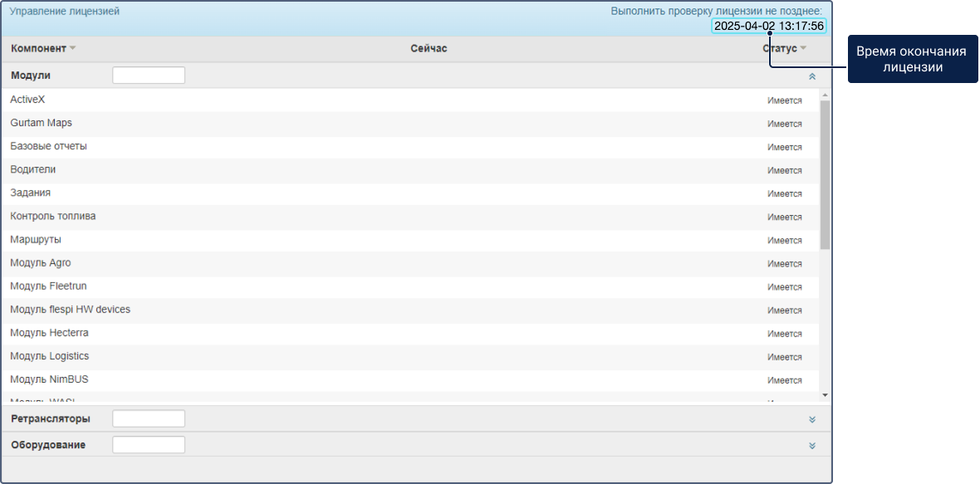The height and width of the screenshot is (484, 980).
Task: Select the Модуль Logistics row
Action: click(x=410, y=357)
